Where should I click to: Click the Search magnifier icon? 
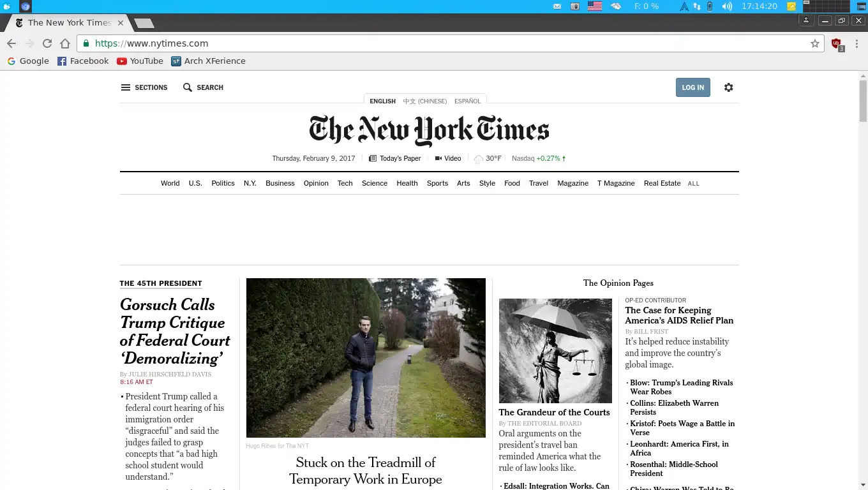tap(188, 87)
